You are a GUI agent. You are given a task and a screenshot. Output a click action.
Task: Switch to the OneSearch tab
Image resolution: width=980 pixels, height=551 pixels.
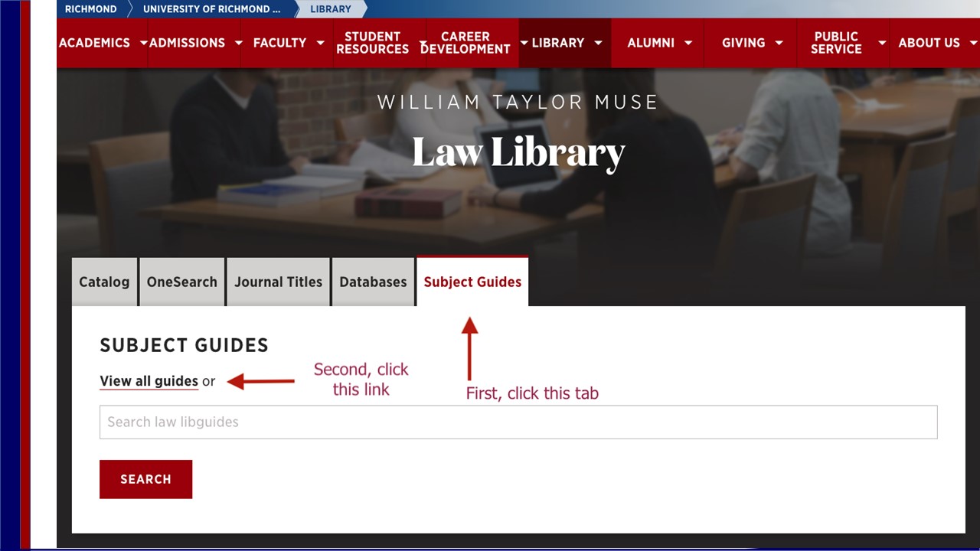pyautogui.click(x=182, y=282)
